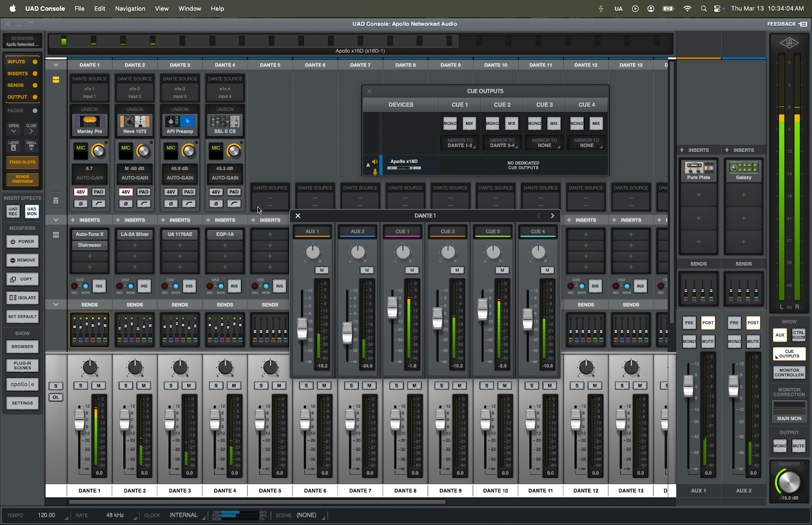Close the CUE OUTPUTS window
The image size is (812, 525).
369,91
